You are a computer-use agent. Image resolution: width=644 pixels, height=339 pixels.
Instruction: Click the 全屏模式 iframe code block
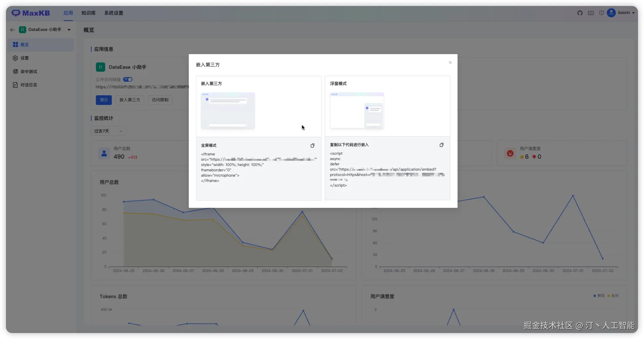259,167
